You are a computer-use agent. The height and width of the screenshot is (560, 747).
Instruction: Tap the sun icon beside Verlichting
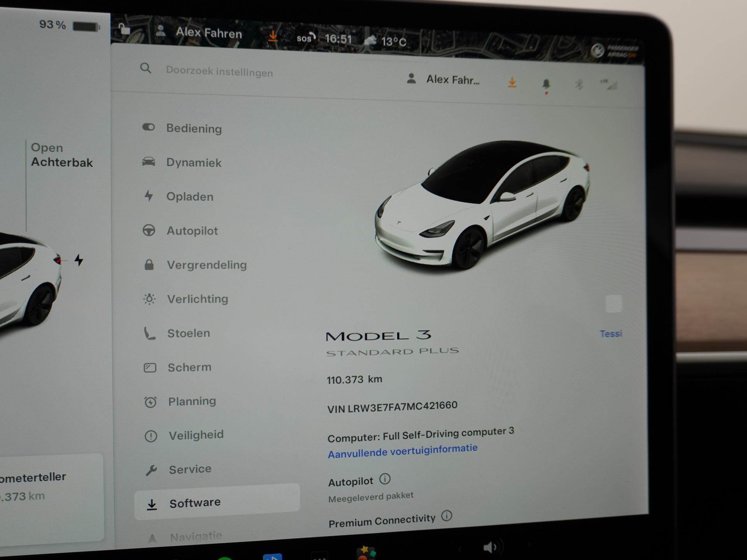[x=149, y=299]
